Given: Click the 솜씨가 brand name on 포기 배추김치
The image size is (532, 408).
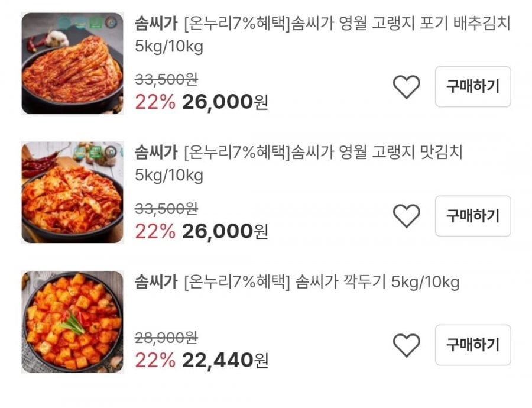Looking at the screenshot, I should pos(156,24).
